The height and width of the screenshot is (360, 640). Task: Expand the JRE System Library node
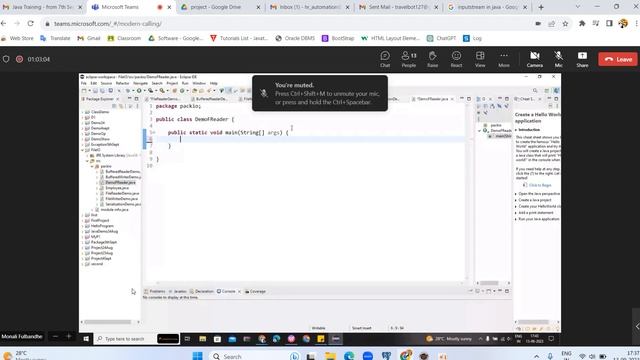click(87, 156)
